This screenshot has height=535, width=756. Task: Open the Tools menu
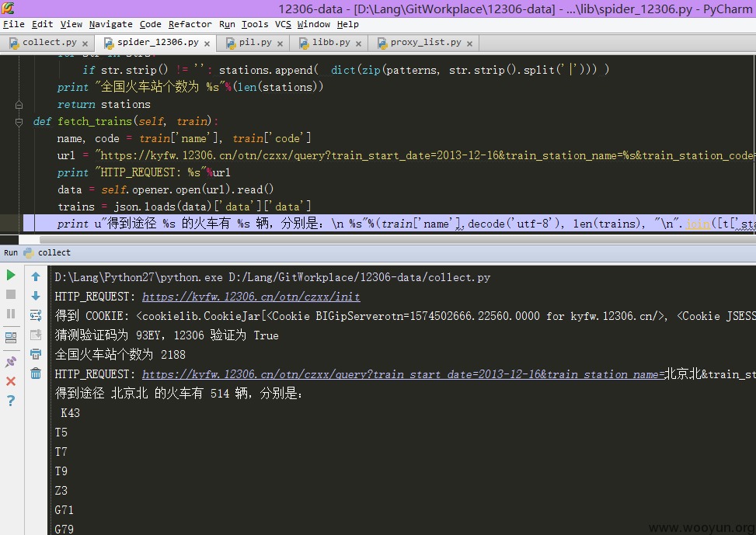(255, 24)
